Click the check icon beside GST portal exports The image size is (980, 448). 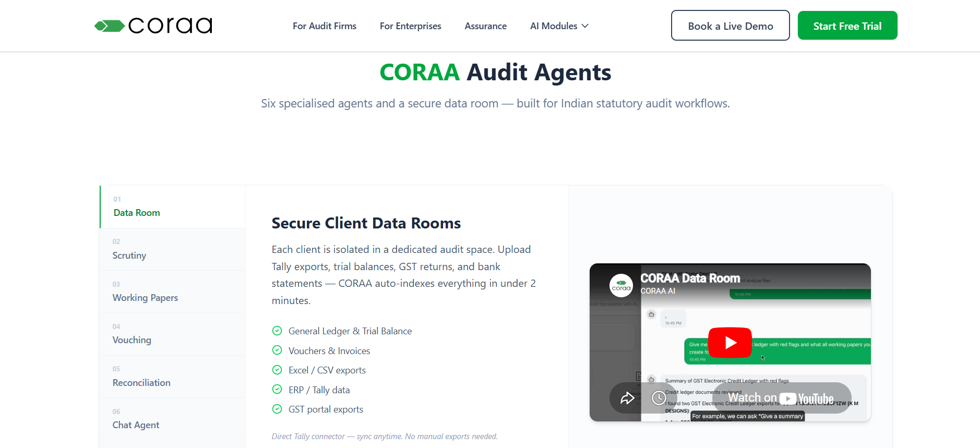(x=277, y=409)
